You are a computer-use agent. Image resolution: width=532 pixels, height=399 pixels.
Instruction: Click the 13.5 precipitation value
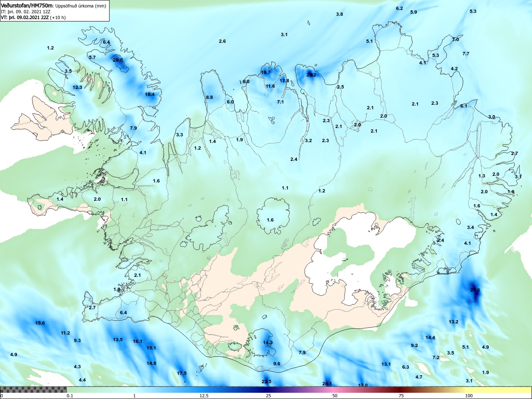pos(118,340)
